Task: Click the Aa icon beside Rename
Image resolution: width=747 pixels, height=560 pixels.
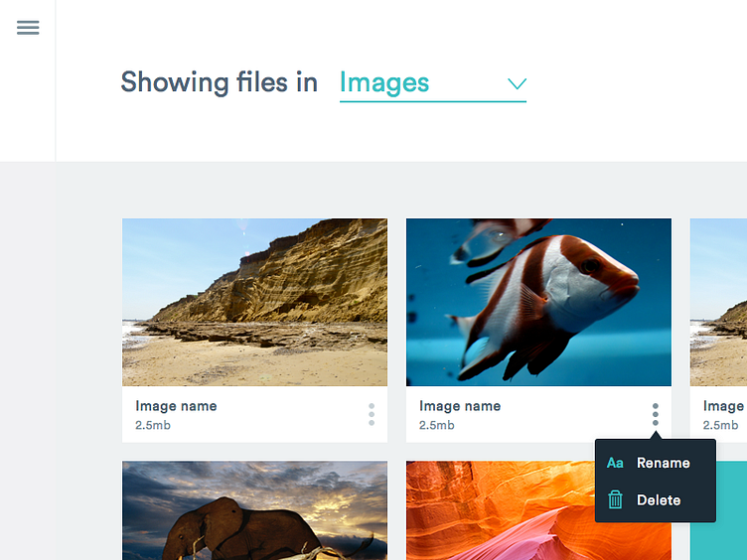Action: (615, 463)
